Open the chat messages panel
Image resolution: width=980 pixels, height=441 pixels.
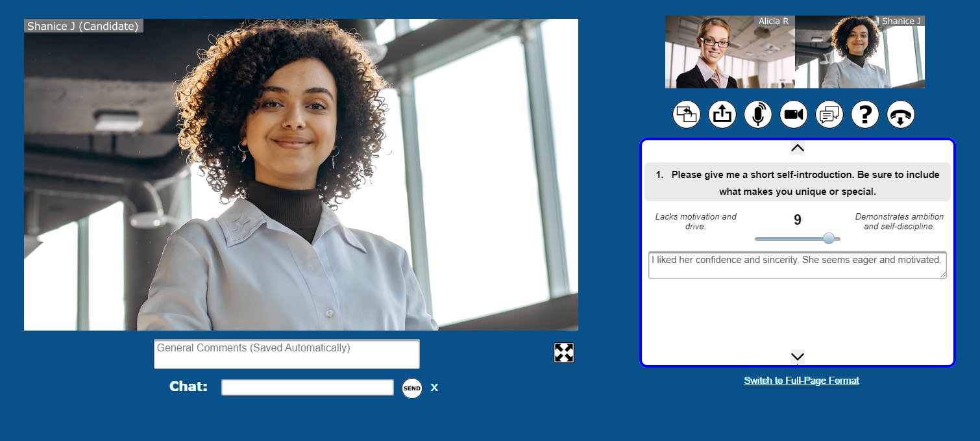pos(829,114)
